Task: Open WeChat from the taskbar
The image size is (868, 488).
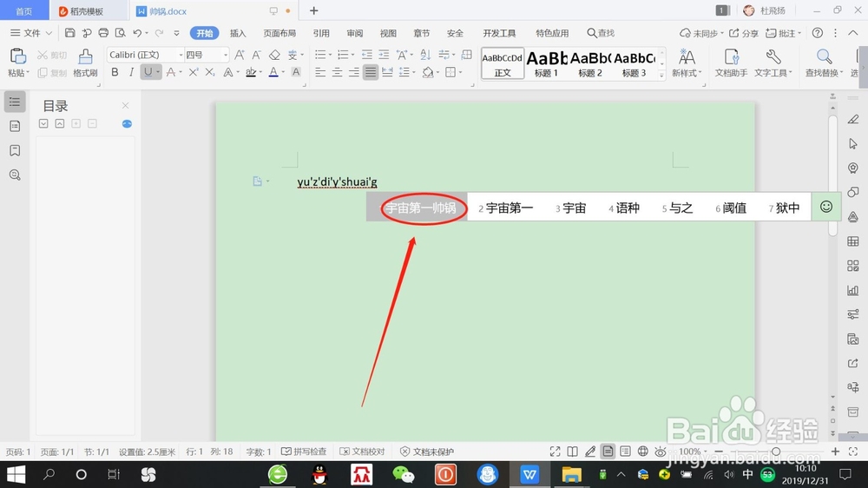Action: click(x=403, y=474)
